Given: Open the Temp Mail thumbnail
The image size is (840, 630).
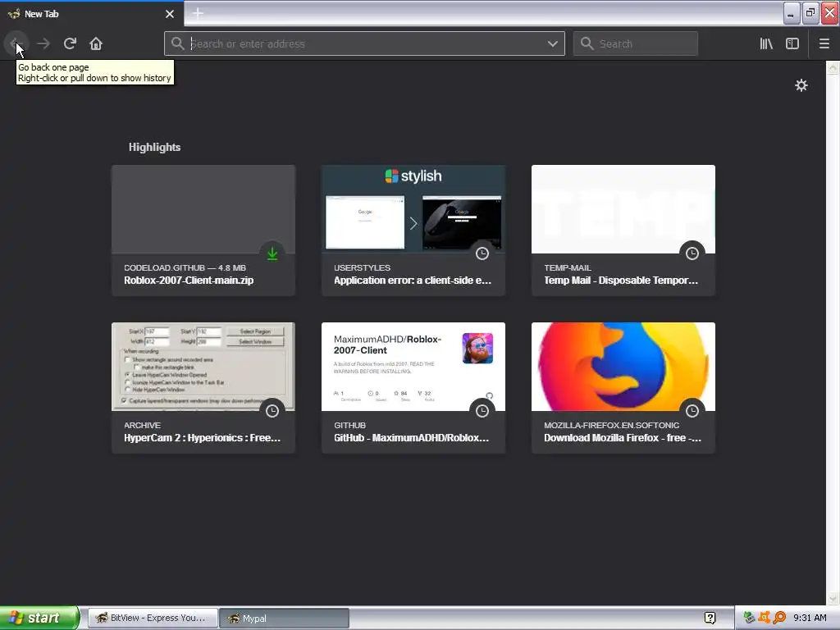Looking at the screenshot, I should (x=623, y=209).
